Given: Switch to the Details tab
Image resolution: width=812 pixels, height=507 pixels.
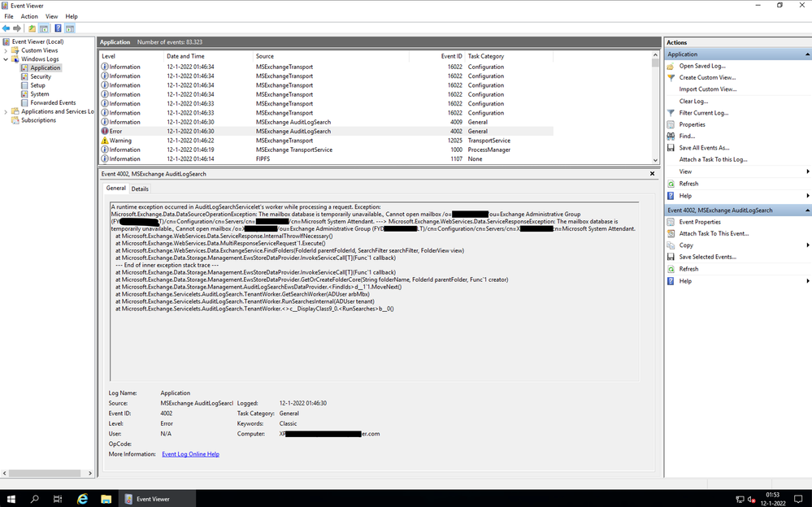Looking at the screenshot, I should pos(140,189).
